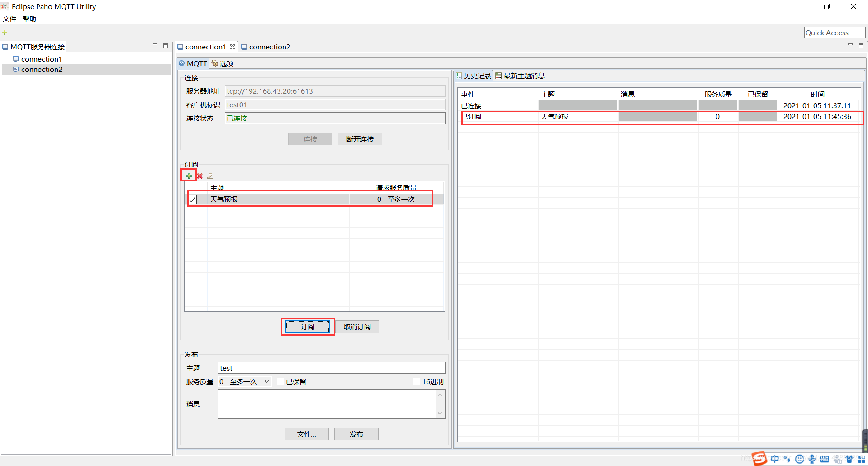This screenshot has height=466, width=868.
Task: Add a new subscription with plus icon
Action: (x=189, y=176)
